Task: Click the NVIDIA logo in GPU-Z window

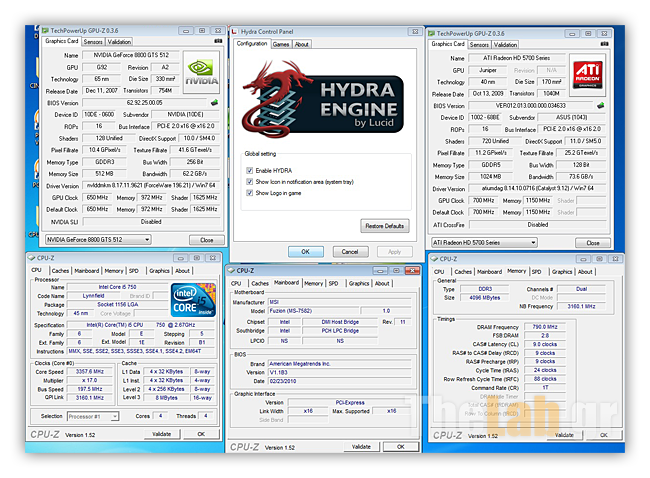Action: [x=201, y=72]
